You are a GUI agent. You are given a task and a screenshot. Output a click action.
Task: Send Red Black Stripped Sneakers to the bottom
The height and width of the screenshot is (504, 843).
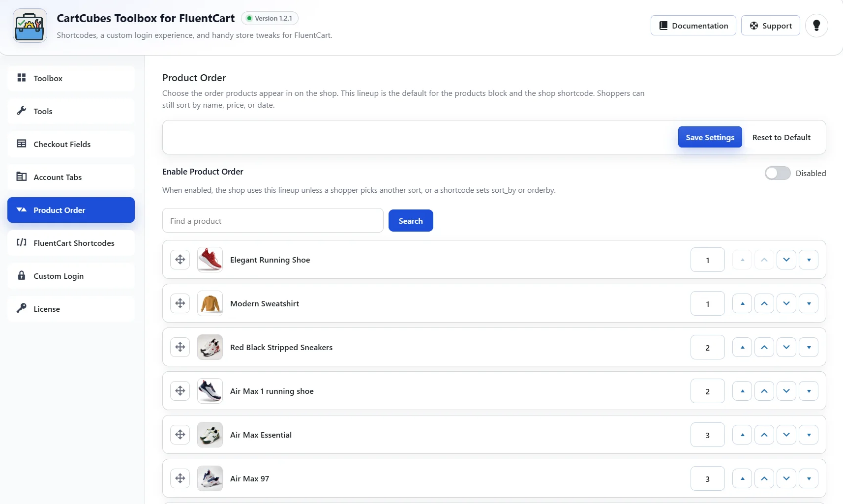(x=809, y=347)
